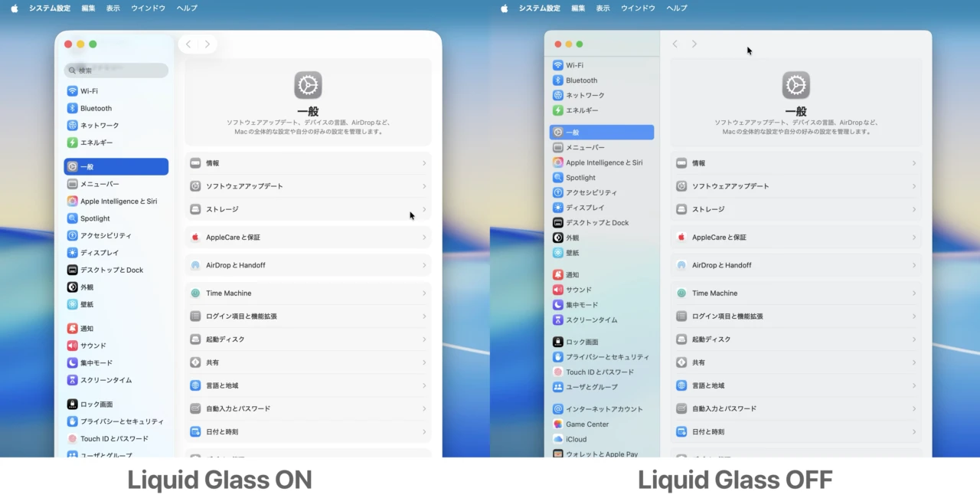980x495 pixels.
Task: Open Touch ID とパスワード settings
Action: 116,438
